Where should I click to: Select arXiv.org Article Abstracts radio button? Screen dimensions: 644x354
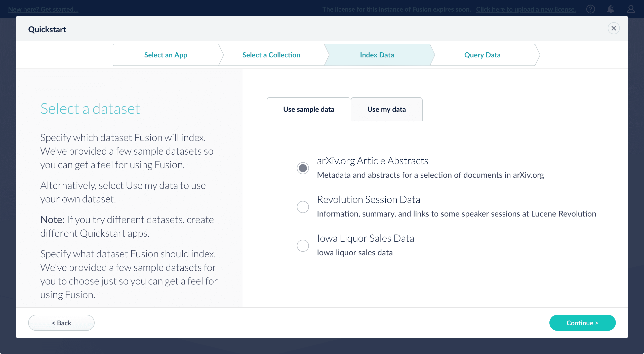(303, 168)
